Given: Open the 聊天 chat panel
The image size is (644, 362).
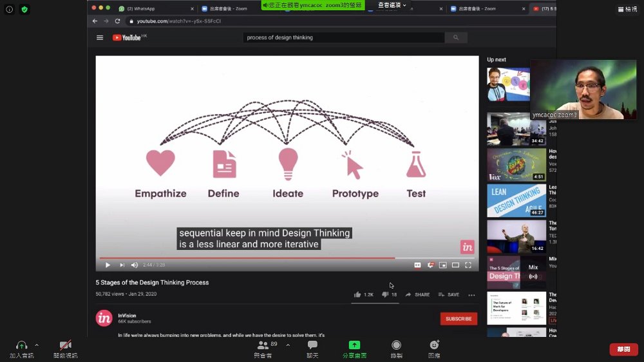Looking at the screenshot, I should click(x=312, y=350).
